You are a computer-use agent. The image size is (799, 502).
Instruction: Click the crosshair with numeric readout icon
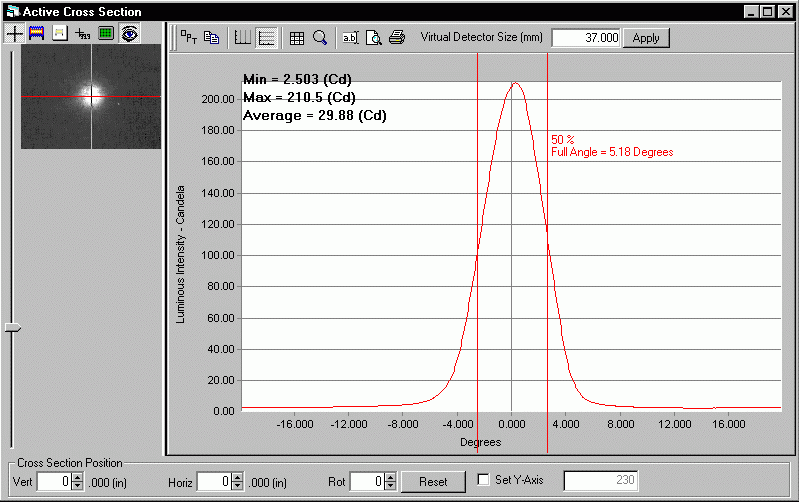point(83,34)
